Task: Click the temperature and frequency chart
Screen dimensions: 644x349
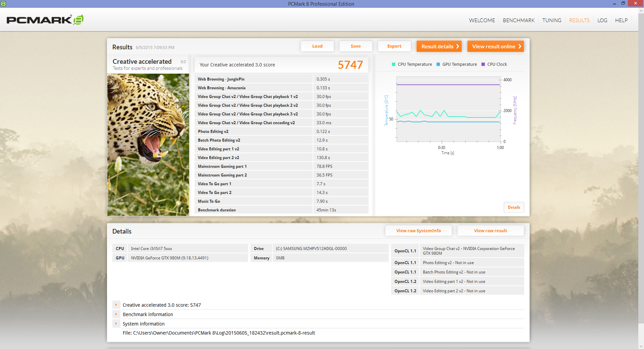Action: [448, 109]
